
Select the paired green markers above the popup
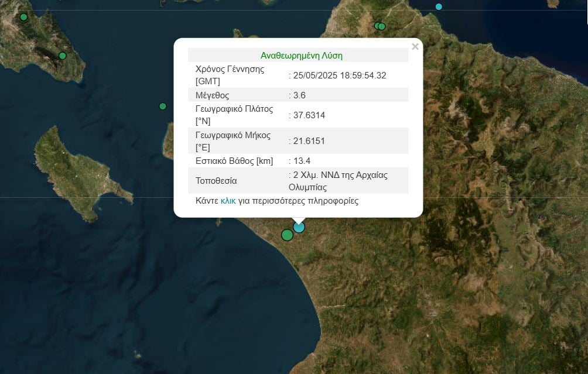(x=380, y=26)
